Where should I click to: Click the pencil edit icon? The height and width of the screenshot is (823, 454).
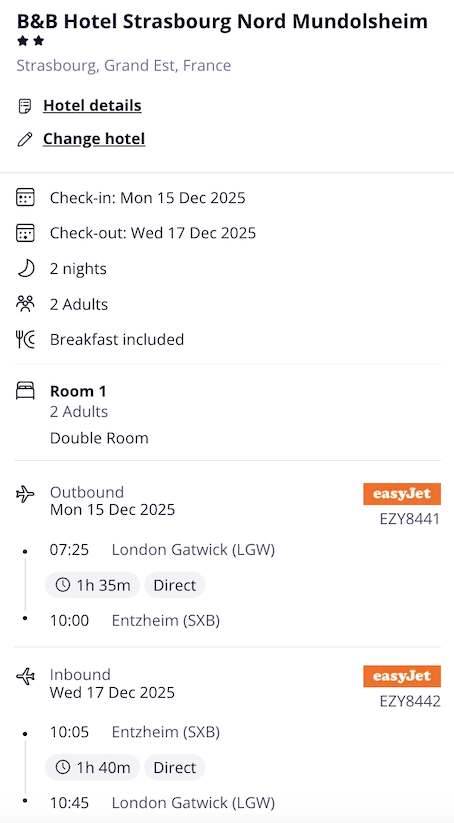pyautogui.click(x=24, y=140)
